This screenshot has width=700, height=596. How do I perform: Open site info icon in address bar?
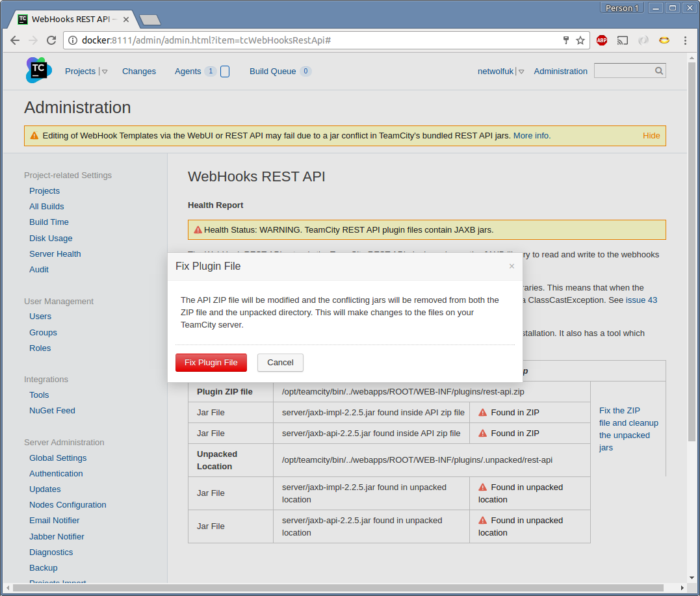(72, 40)
